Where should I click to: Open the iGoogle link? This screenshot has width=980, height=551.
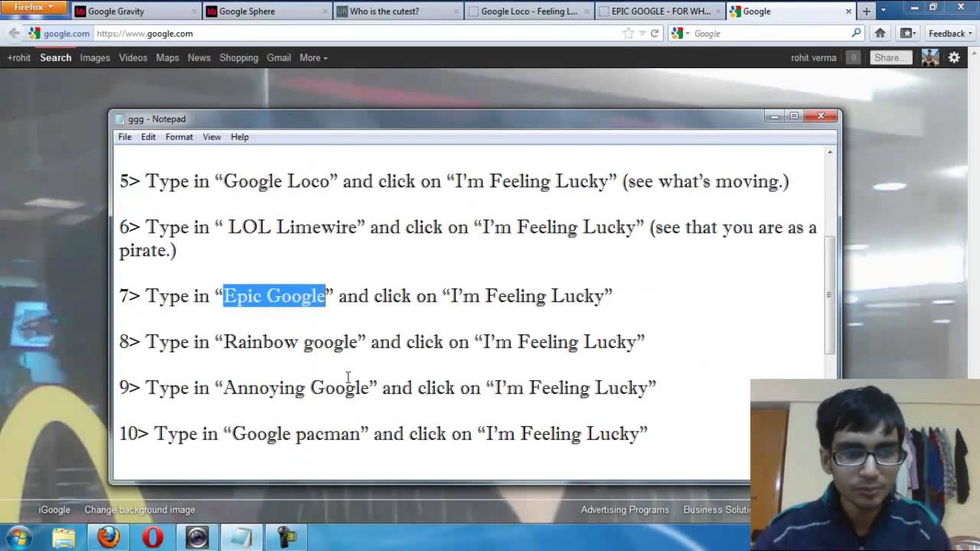coord(54,510)
